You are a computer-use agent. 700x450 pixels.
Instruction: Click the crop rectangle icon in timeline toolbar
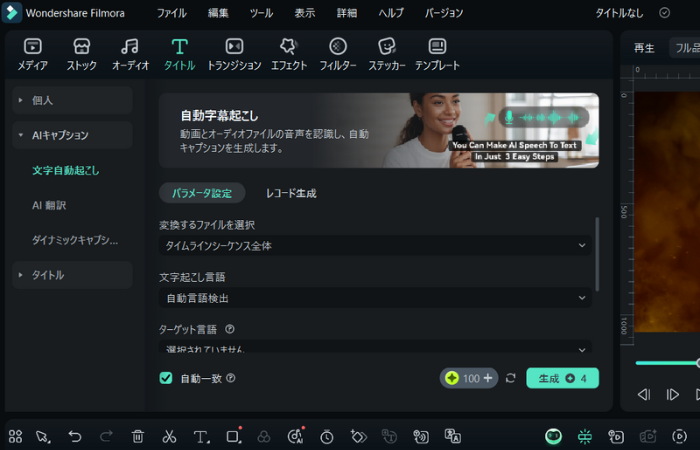pyautogui.click(x=233, y=436)
